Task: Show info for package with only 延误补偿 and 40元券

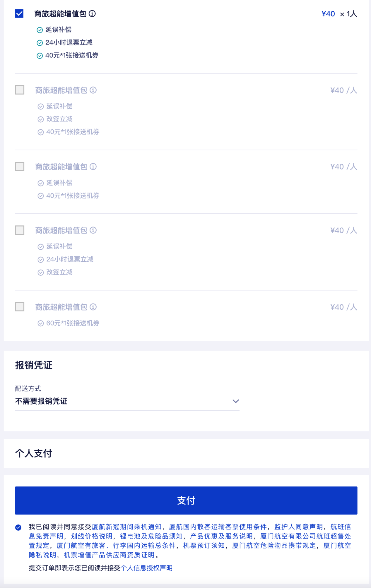Action: point(93,167)
